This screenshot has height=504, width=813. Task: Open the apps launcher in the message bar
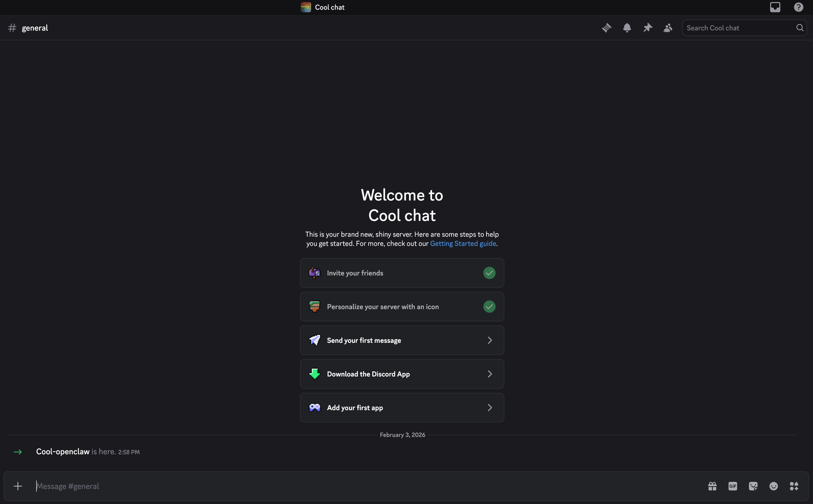point(795,486)
